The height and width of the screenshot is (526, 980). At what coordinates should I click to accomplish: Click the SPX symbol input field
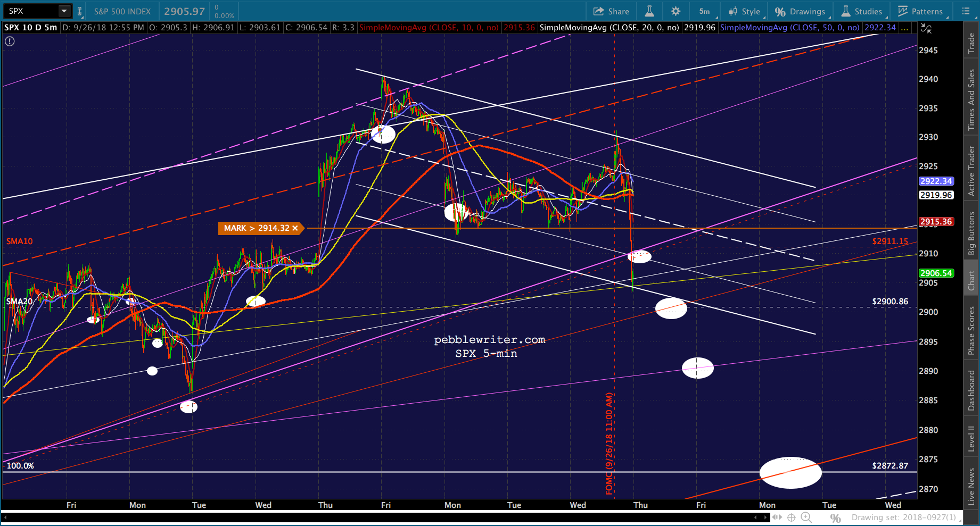point(32,11)
